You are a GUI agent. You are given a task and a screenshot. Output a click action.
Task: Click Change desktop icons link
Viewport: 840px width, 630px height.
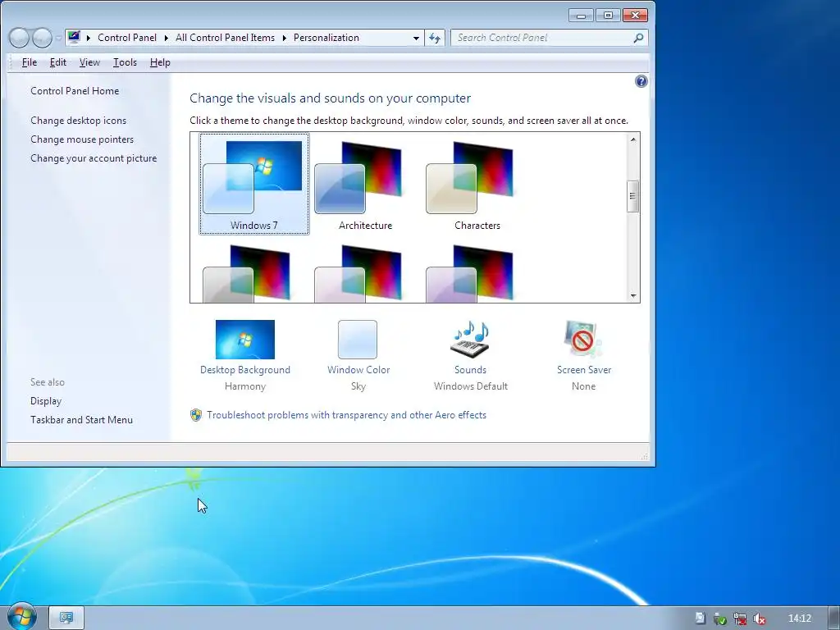coord(78,121)
